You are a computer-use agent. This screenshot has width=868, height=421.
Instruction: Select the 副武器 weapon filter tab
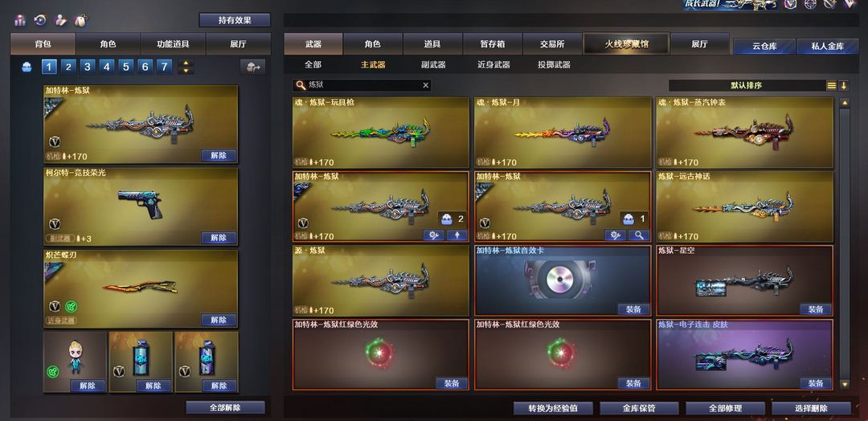pos(433,65)
